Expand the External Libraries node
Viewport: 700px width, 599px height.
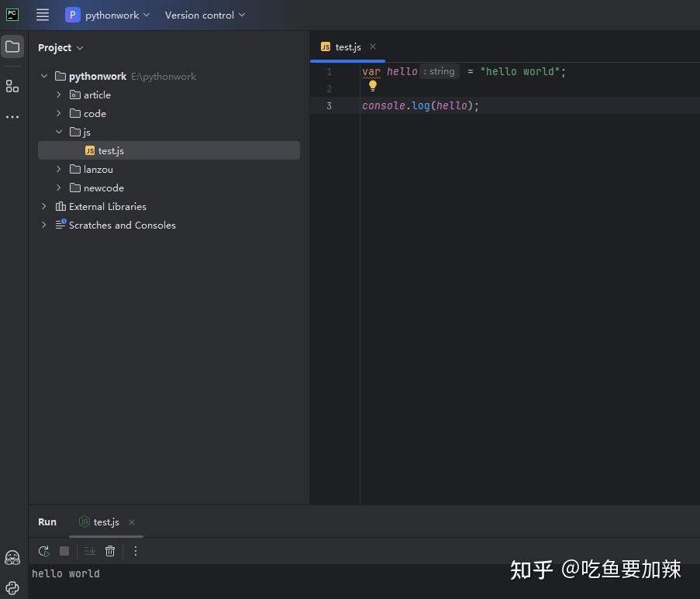(x=43, y=206)
